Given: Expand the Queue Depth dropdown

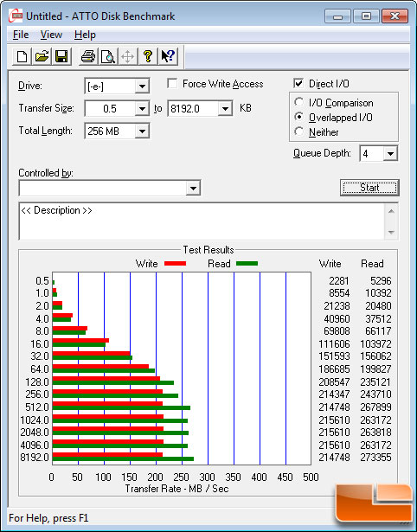Looking at the screenshot, I should click(390, 154).
